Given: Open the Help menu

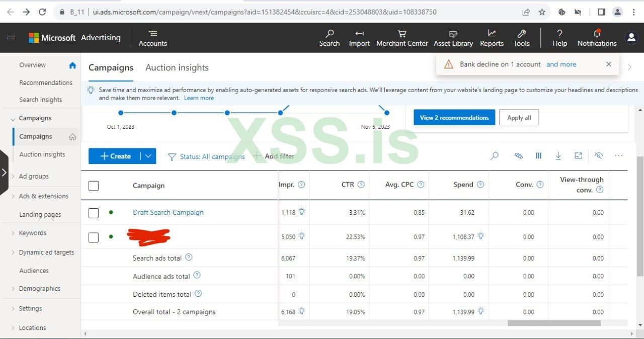Looking at the screenshot, I should point(559,38).
